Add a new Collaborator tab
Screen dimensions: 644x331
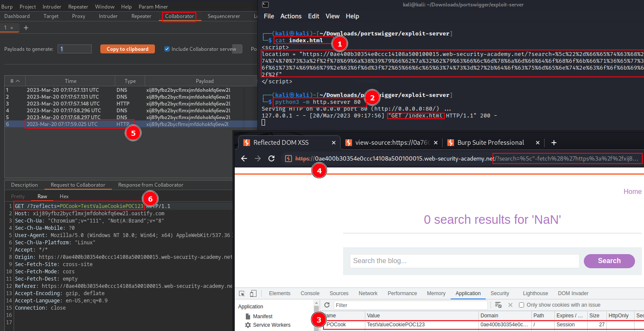[x=26, y=27]
